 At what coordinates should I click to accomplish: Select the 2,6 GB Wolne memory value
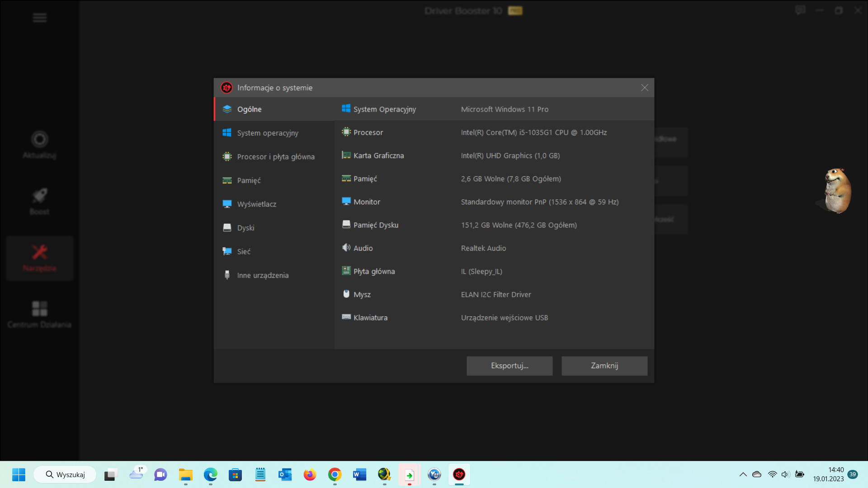pos(511,179)
